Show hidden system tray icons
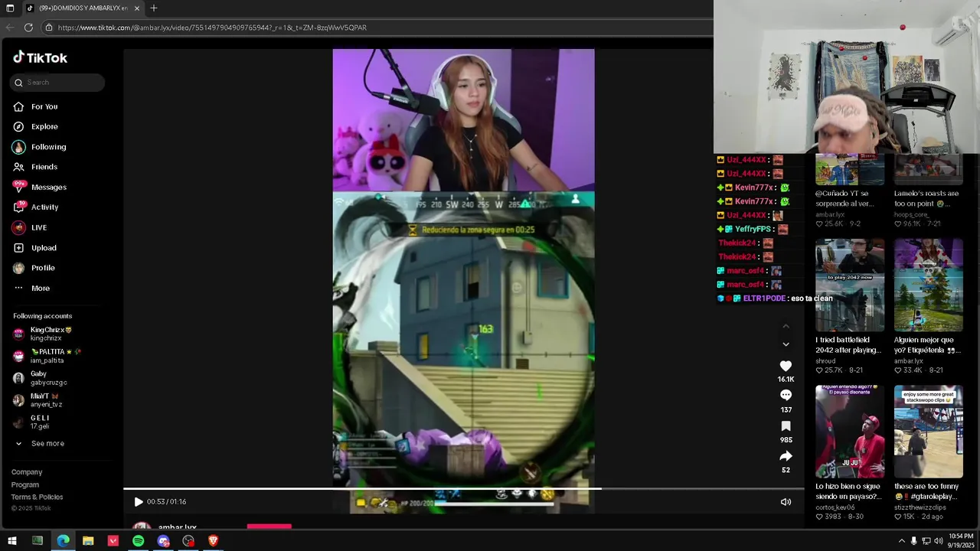 coord(901,541)
